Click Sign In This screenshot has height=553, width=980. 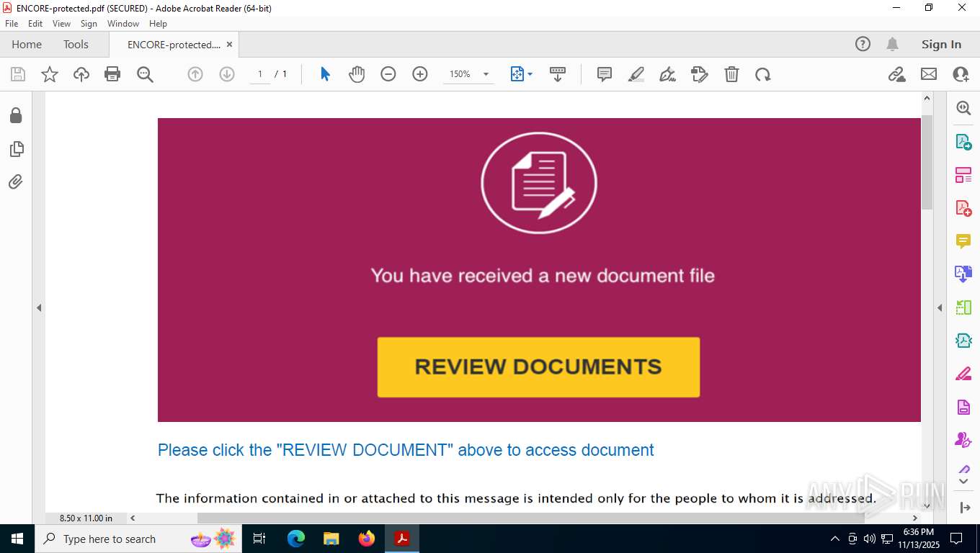pyautogui.click(x=941, y=44)
